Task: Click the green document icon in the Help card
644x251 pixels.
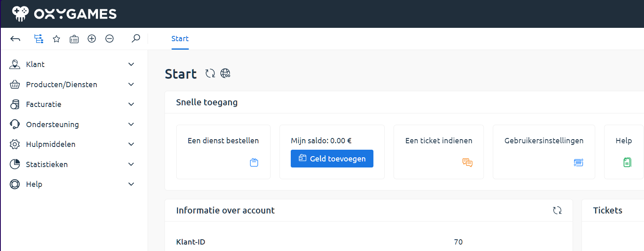Action: [627, 162]
